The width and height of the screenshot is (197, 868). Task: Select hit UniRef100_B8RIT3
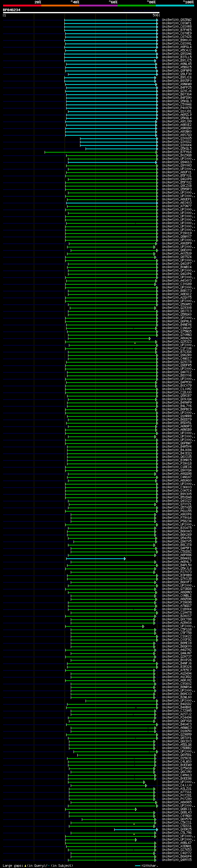point(177,291)
